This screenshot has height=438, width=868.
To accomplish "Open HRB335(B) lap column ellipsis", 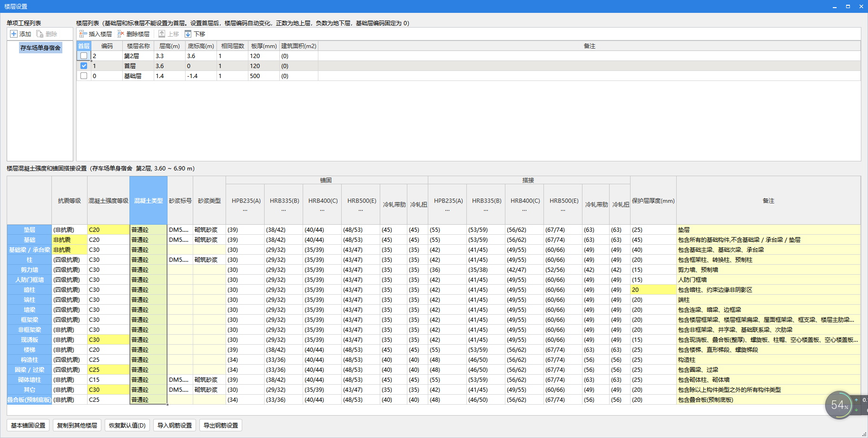I will tap(486, 210).
